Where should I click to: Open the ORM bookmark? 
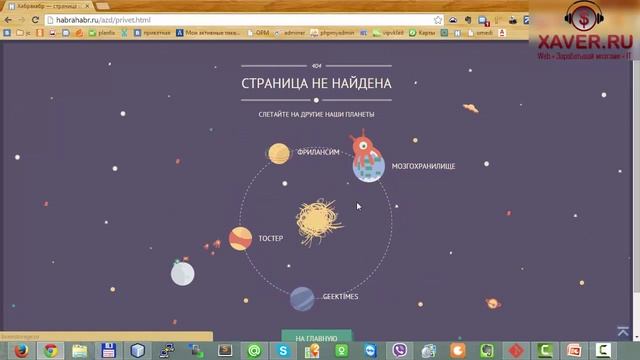click(x=258, y=33)
